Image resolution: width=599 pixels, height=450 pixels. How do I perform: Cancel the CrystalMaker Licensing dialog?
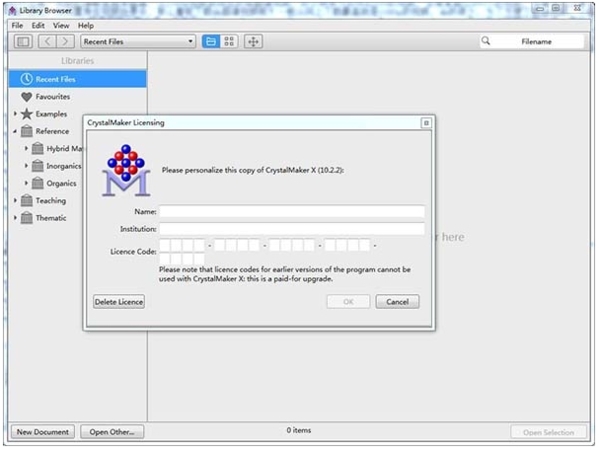[397, 302]
